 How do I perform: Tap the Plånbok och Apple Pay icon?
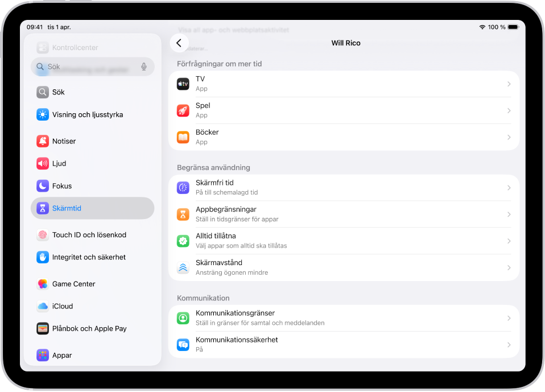tap(43, 328)
